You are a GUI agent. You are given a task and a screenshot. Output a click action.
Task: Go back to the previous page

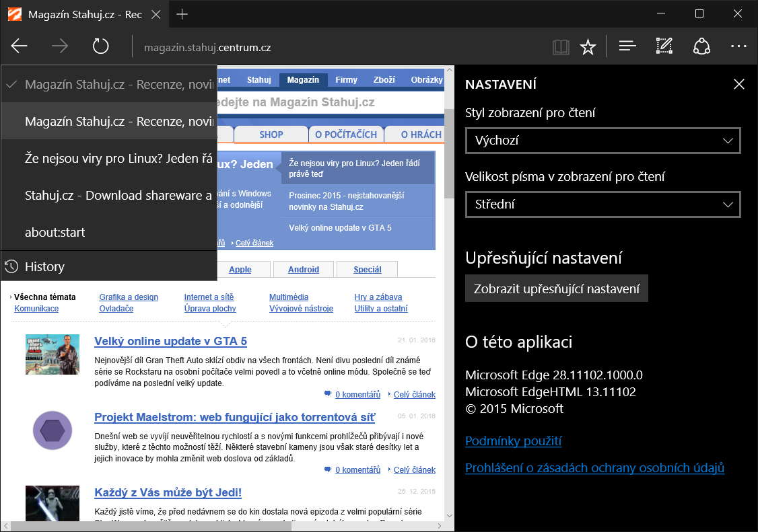point(20,46)
